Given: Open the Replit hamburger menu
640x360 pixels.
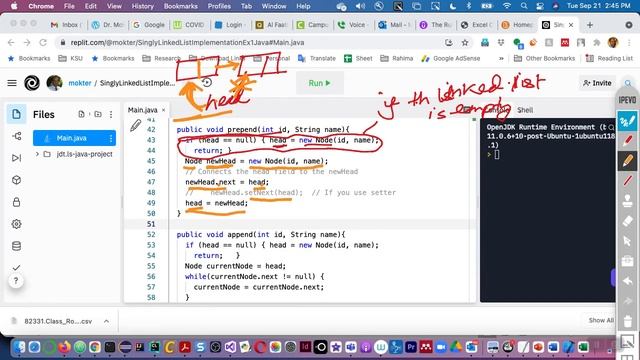Looking at the screenshot, I should tap(12, 83).
